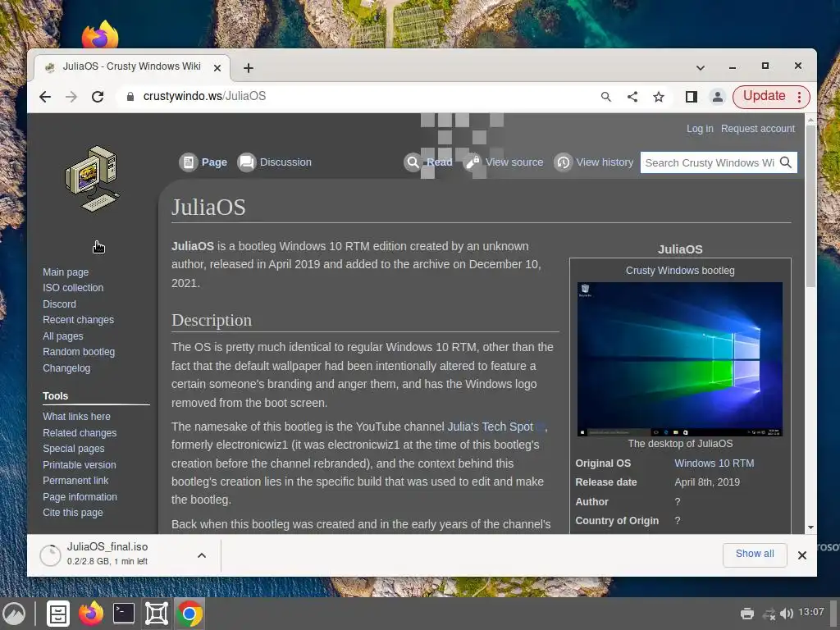
Task: Toggle the Chrome side panel
Action: [x=691, y=97]
